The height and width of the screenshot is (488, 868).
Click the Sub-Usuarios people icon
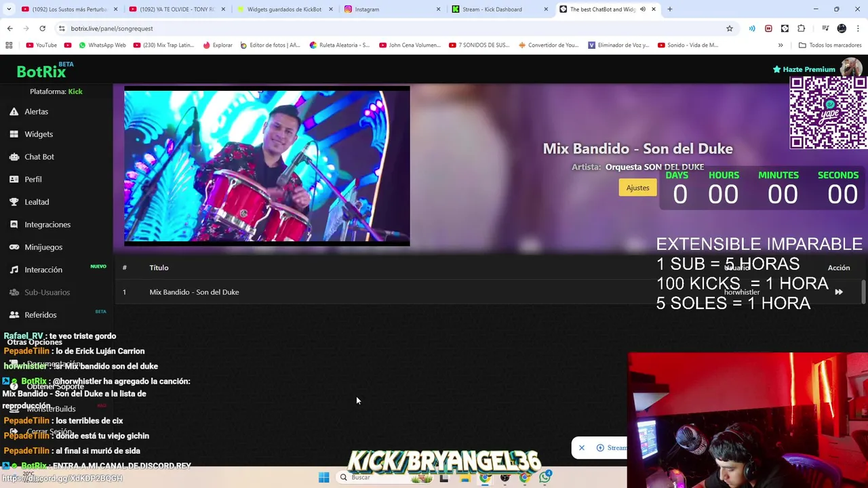(14, 292)
